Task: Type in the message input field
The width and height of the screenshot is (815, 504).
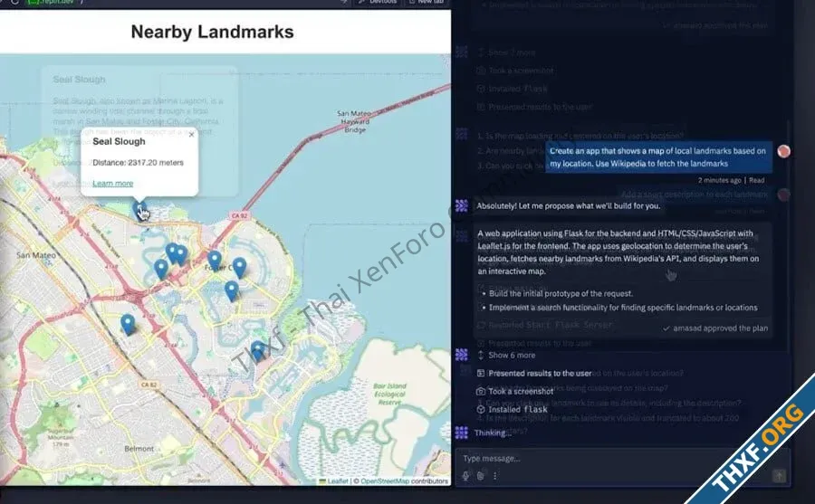Action: (x=616, y=458)
